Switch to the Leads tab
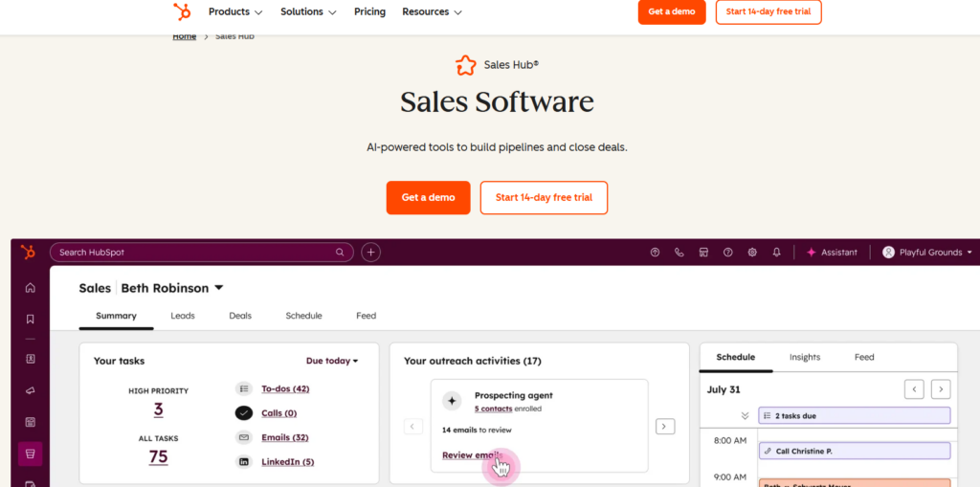The image size is (980, 487). [183, 317]
